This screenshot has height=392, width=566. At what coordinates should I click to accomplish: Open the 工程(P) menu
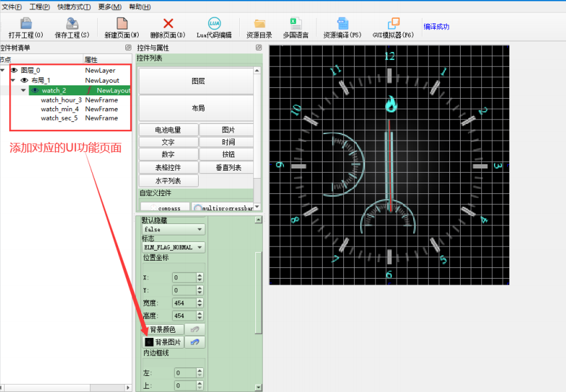point(40,7)
